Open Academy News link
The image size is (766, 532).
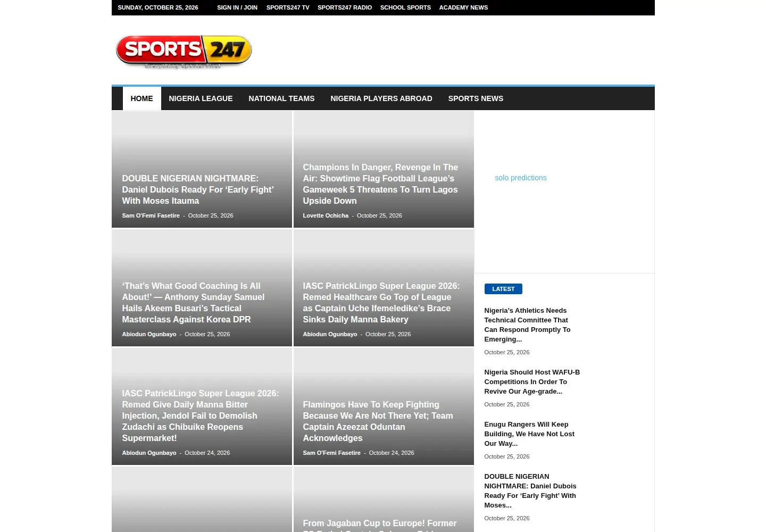463,7
